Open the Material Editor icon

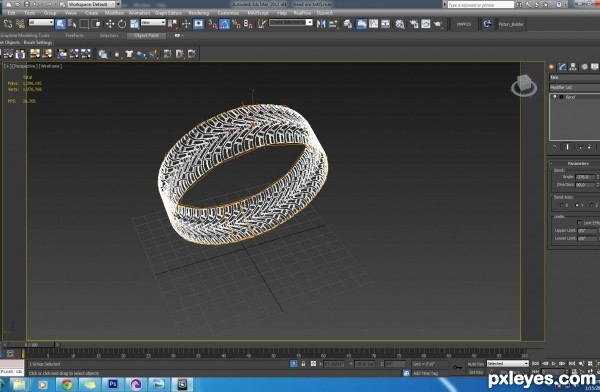point(400,24)
